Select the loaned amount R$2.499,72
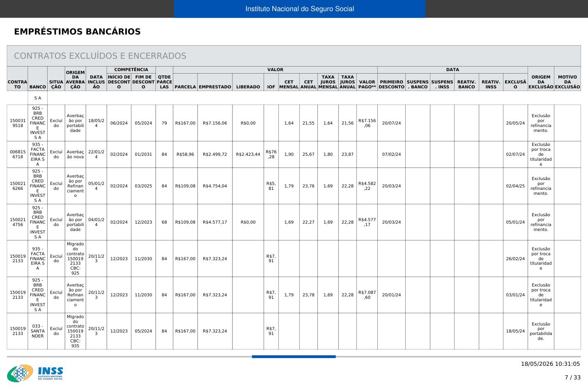Image resolution: width=588 pixels, height=388 pixels. click(x=215, y=154)
